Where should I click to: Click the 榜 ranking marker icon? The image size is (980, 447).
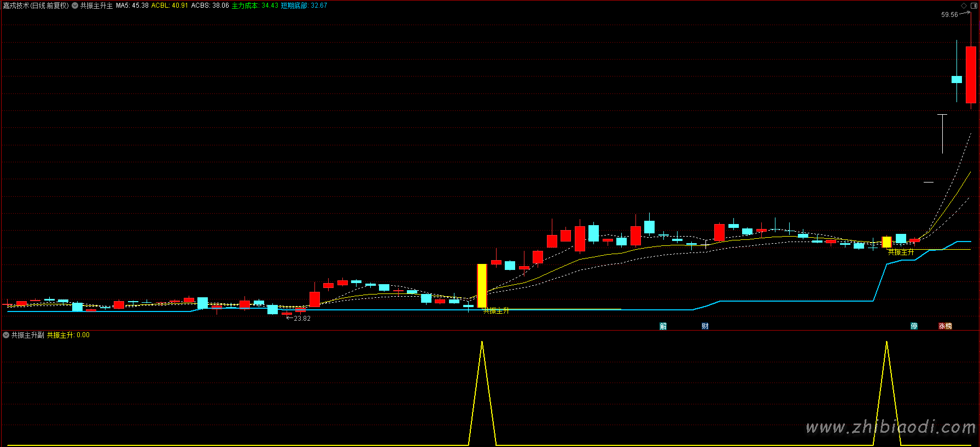[x=949, y=326]
